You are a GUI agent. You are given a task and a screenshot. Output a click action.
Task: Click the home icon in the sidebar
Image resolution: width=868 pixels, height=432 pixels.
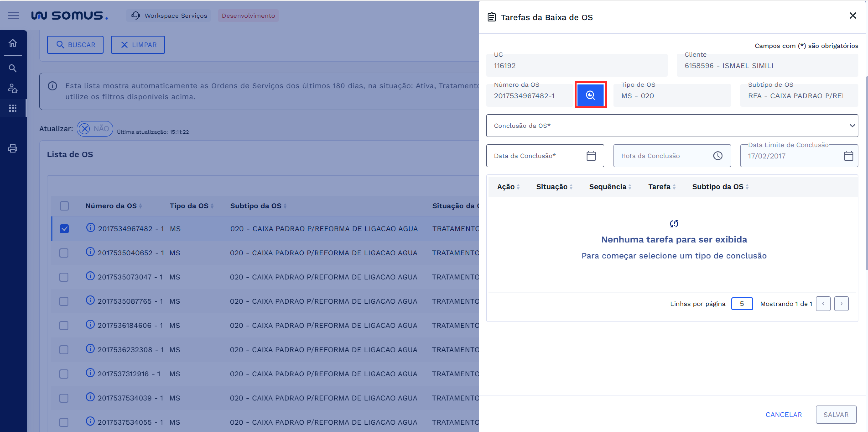coord(13,43)
